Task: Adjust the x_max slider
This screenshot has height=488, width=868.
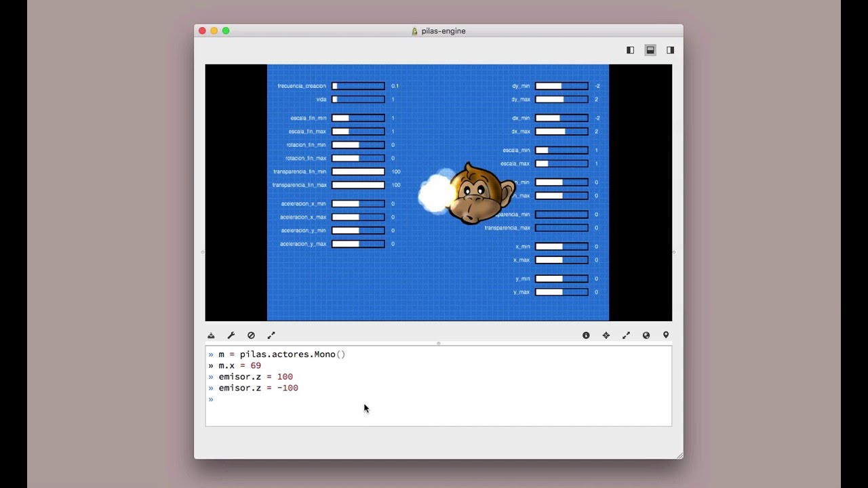Action: 561,260
